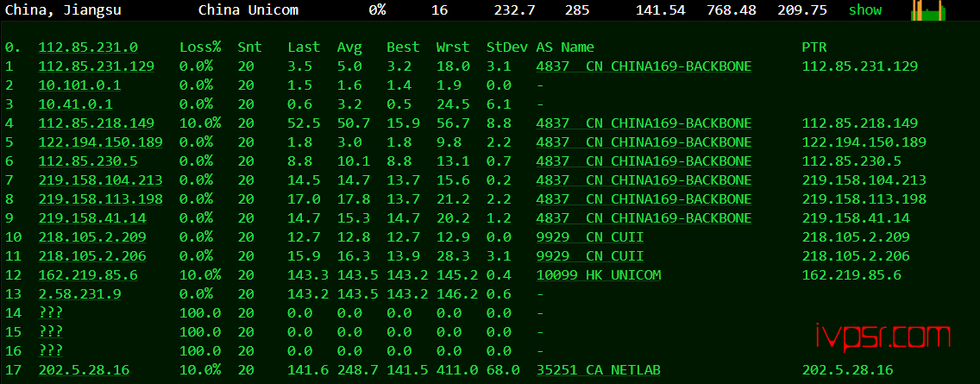Click the ??? link on hop 14
The width and height of the screenshot is (980, 384).
[x=51, y=312]
